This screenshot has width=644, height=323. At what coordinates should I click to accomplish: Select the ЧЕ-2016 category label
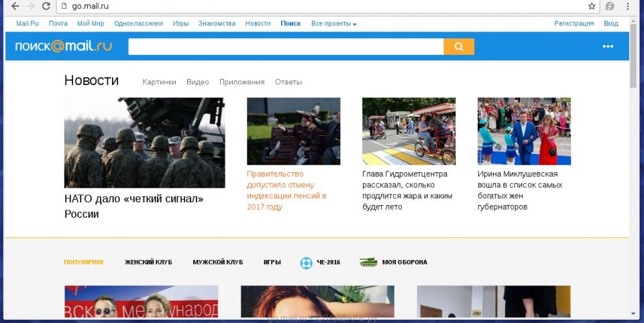point(328,262)
